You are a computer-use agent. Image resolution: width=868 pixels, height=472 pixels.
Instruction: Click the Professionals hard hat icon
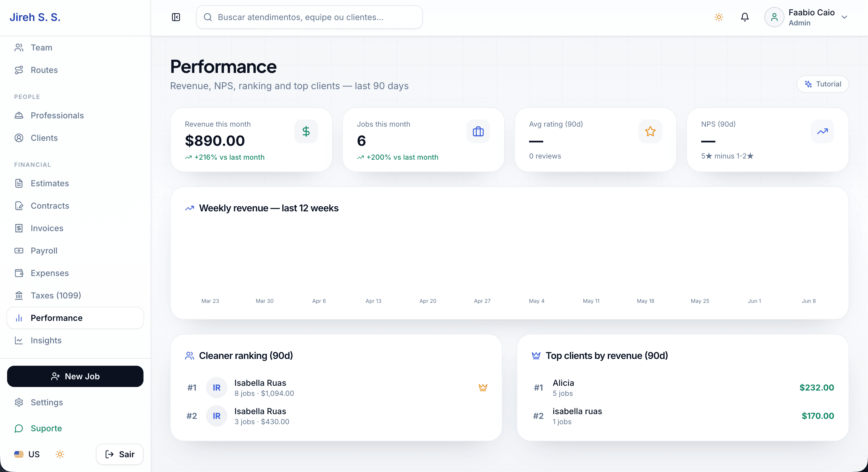pos(19,115)
